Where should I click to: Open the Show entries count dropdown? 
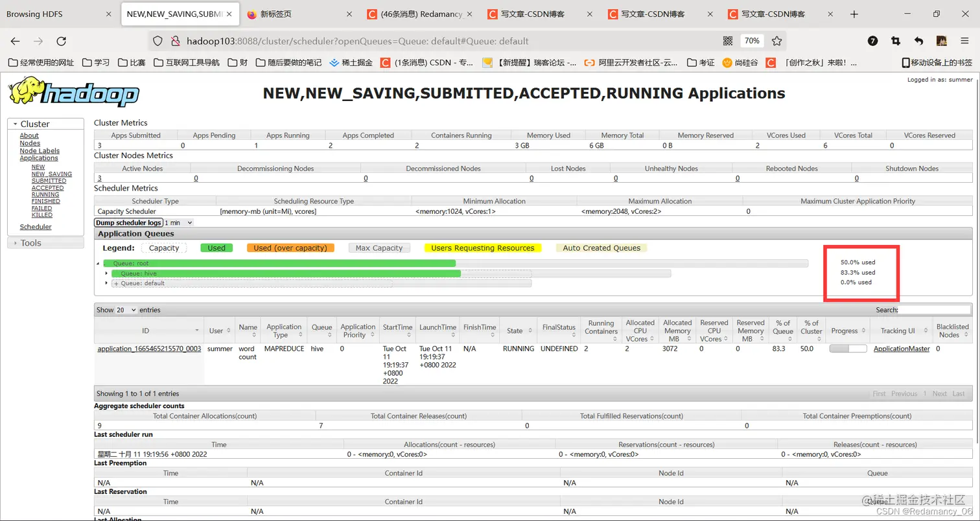click(126, 310)
